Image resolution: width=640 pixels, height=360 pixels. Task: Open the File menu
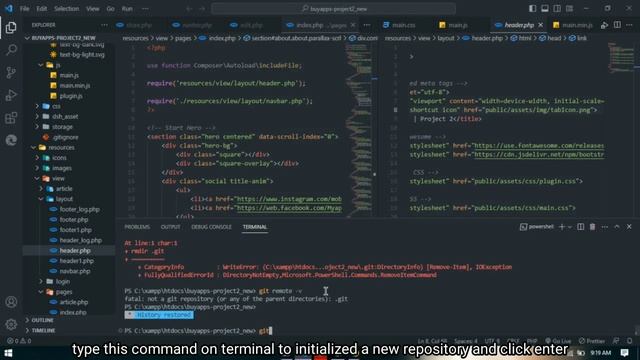point(24,9)
